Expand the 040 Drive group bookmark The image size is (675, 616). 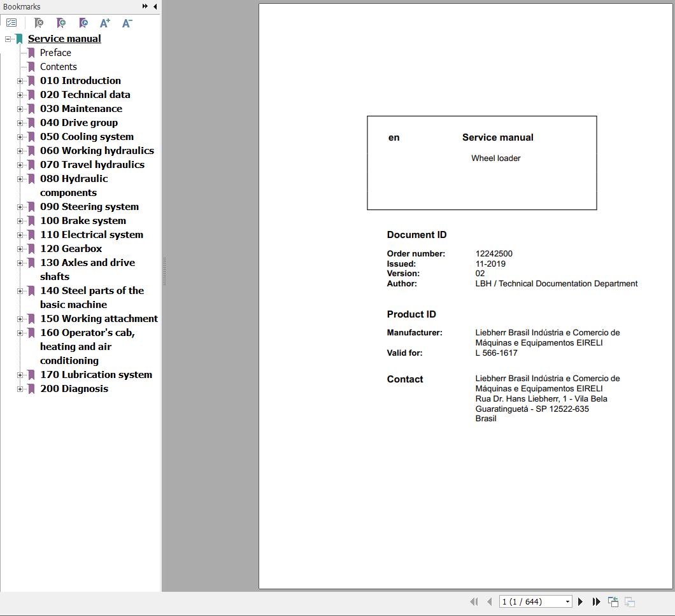click(20, 123)
